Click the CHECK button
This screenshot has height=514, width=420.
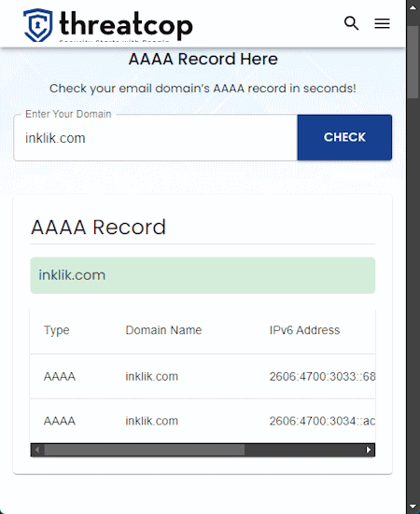[344, 137]
